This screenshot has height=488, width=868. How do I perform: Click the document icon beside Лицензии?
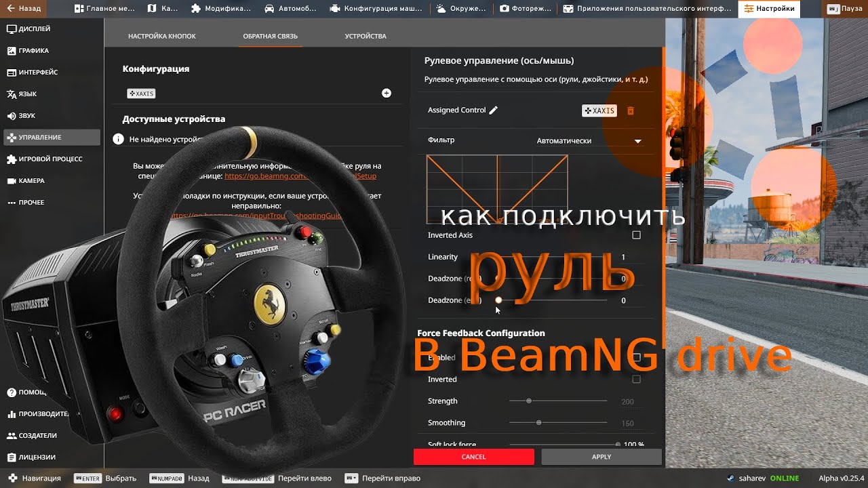(12, 457)
